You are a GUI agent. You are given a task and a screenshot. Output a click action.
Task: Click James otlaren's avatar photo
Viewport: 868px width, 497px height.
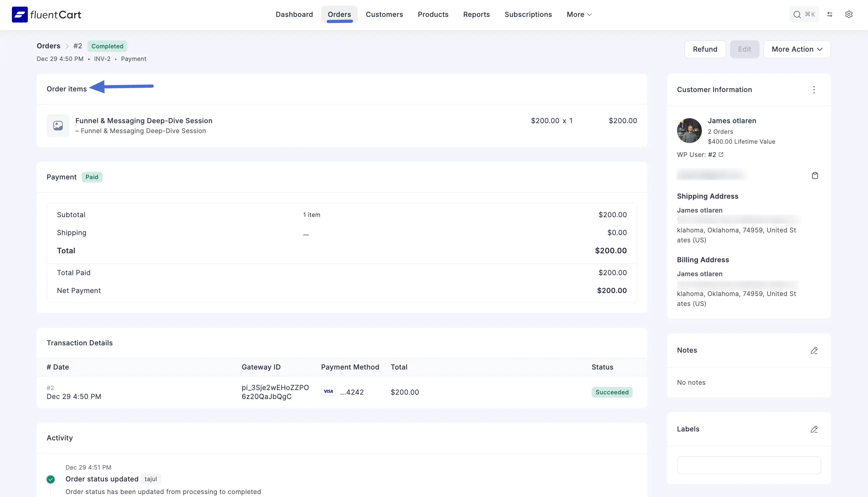[689, 130]
